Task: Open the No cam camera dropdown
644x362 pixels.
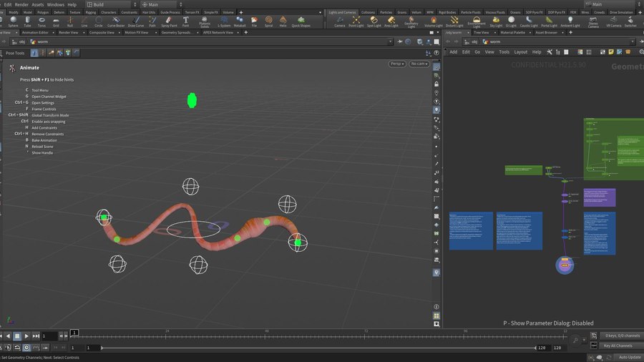Action: click(419, 64)
